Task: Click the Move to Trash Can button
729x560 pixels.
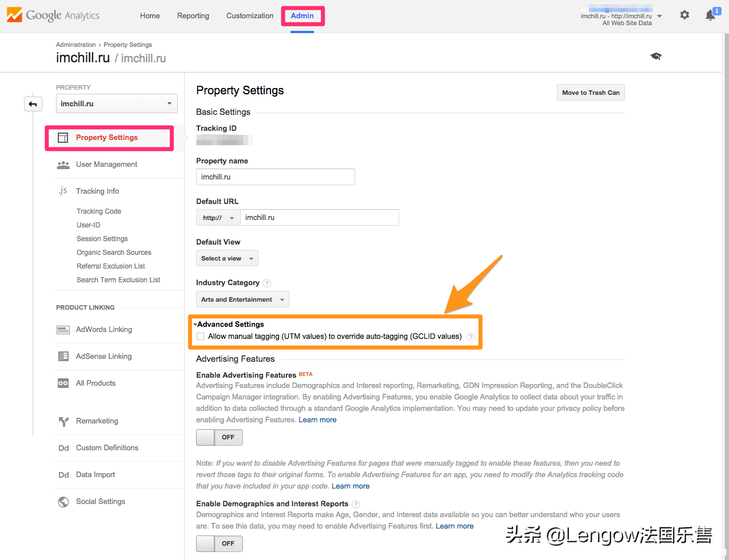Action: pyautogui.click(x=591, y=93)
